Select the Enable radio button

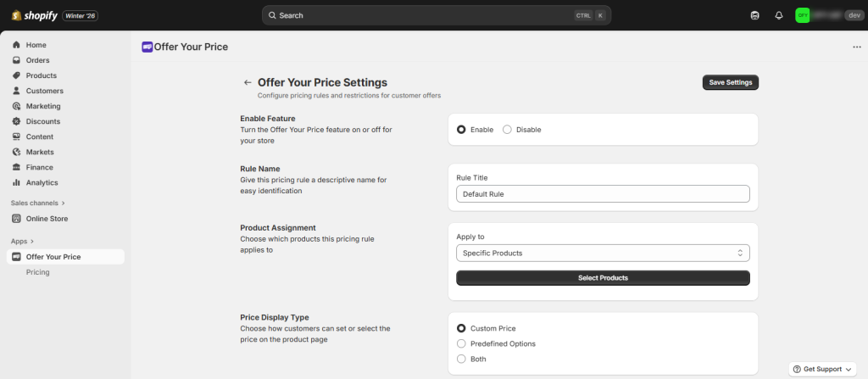click(461, 130)
